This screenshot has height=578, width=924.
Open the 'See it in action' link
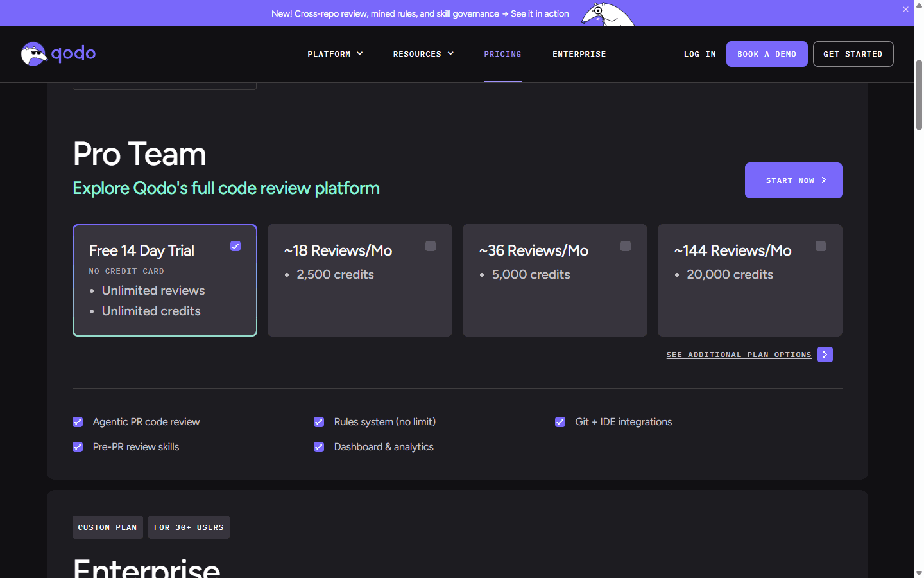pos(535,13)
